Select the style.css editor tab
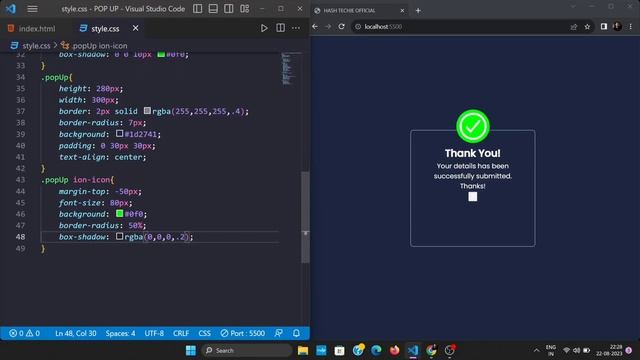This screenshot has height=360, width=640. click(x=100, y=29)
